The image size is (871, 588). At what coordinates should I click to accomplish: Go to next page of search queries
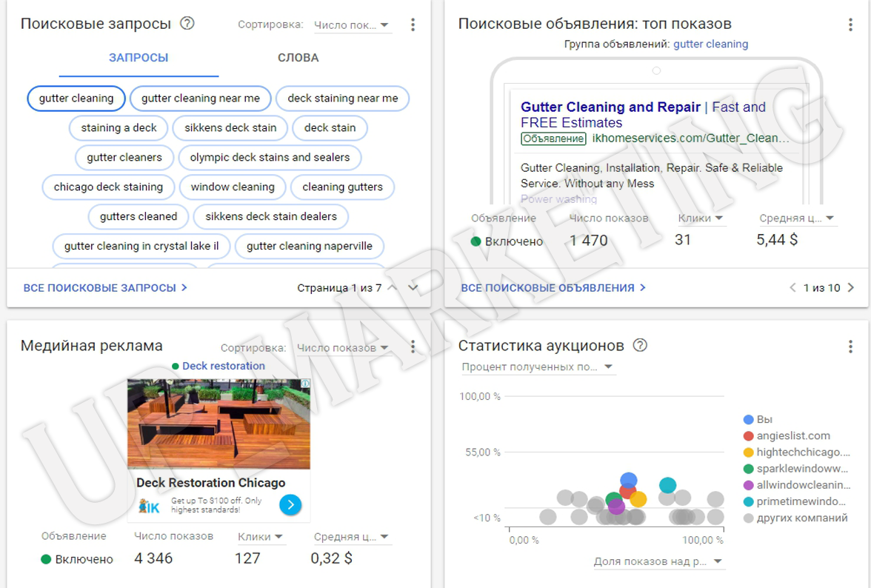coord(413,287)
